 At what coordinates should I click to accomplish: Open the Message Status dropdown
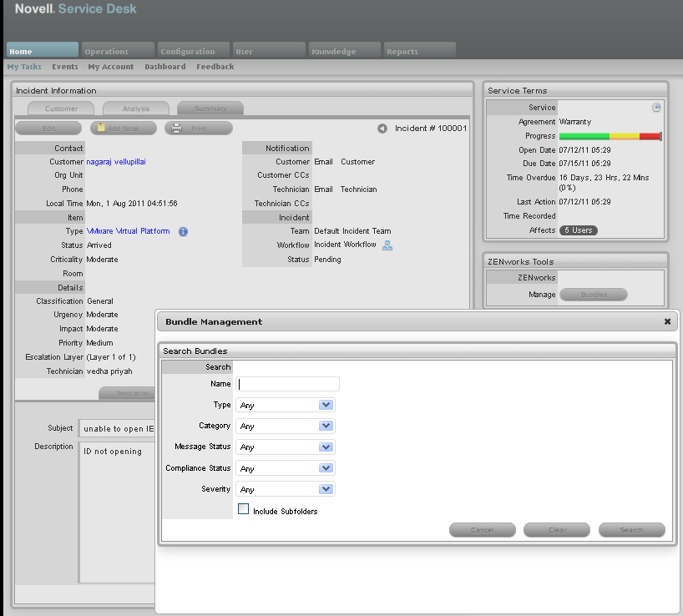pos(326,447)
